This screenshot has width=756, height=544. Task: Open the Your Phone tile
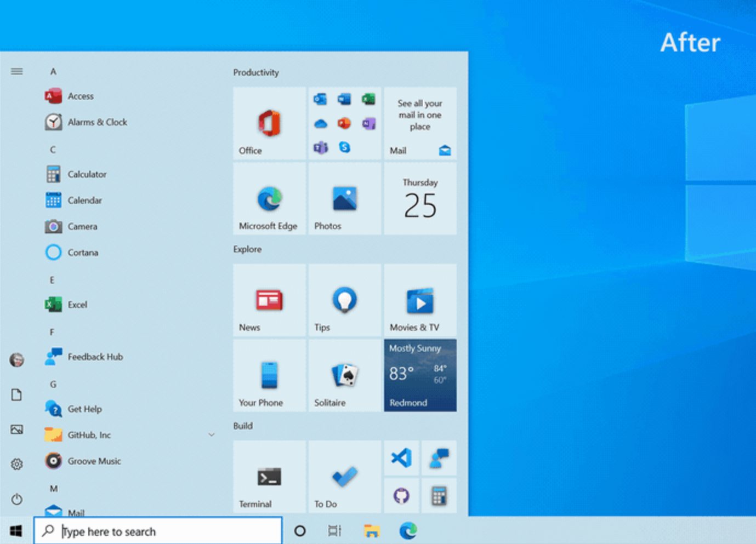click(269, 375)
